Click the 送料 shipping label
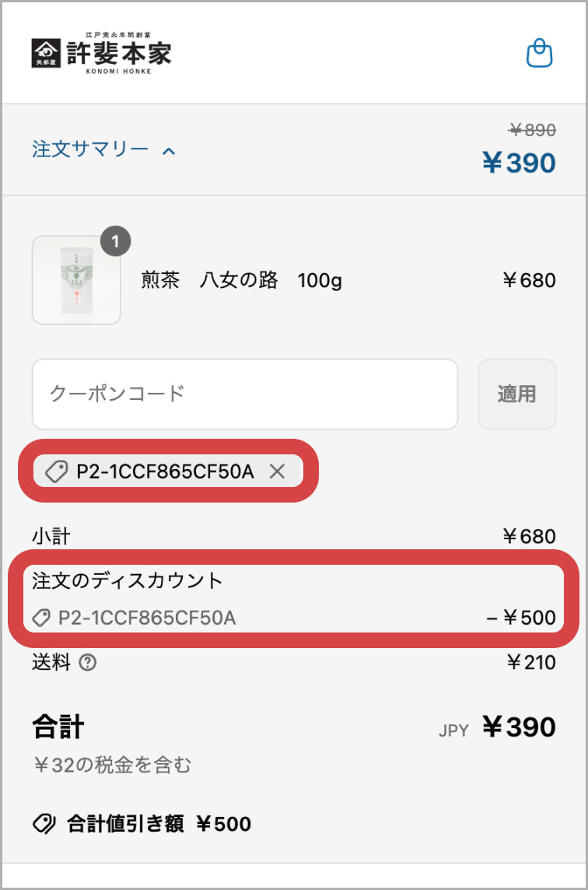This screenshot has height=890, width=588. (51, 663)
